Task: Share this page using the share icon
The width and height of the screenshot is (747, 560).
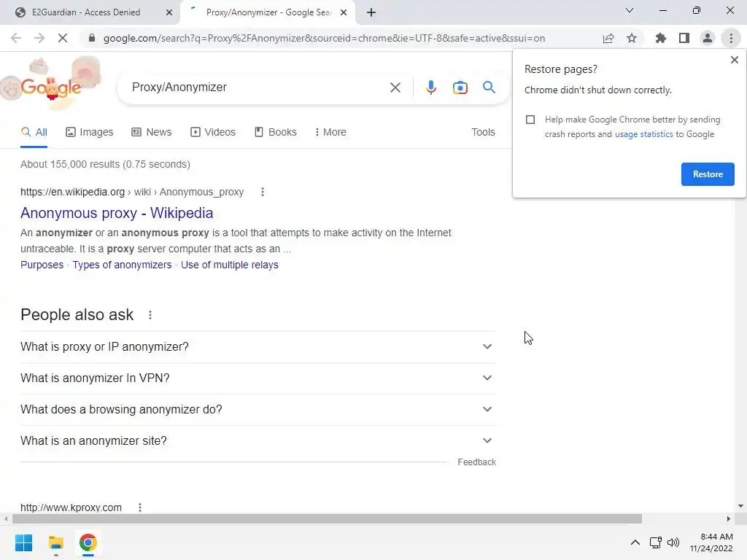Action: pos(608,38)
